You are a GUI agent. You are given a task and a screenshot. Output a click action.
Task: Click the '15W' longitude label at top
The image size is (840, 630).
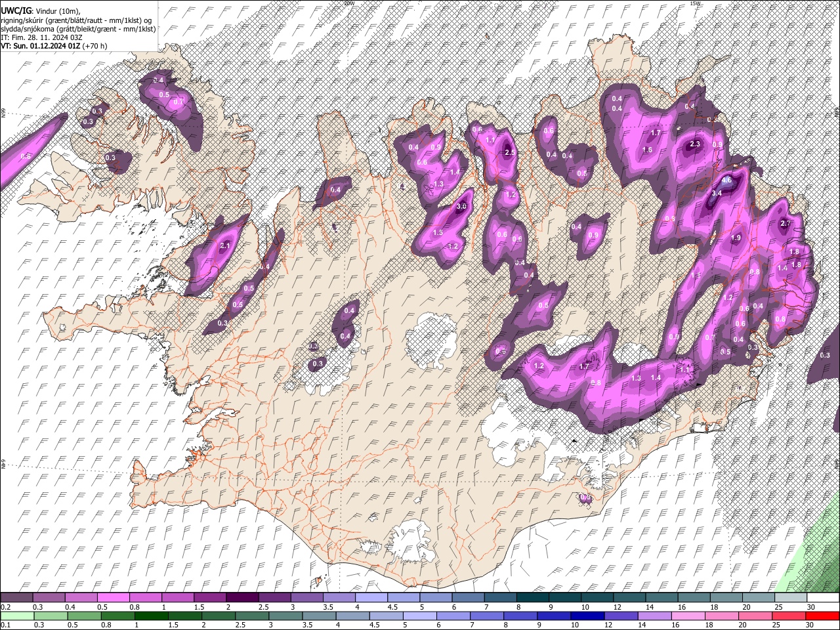pos(696,3)
